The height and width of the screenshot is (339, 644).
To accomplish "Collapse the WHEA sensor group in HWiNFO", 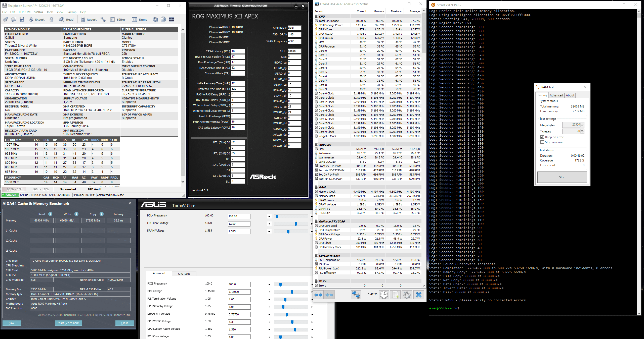I will point(316,281).
